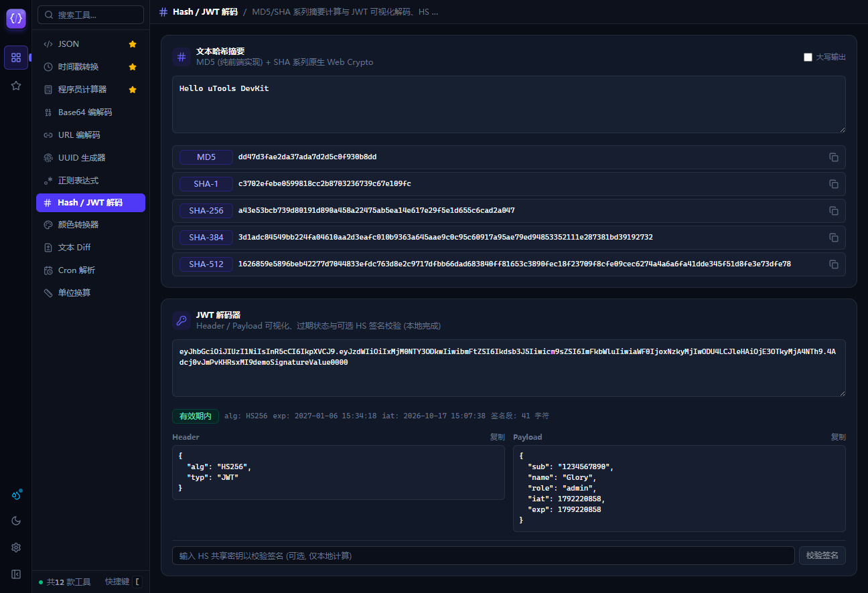Click the 共12 款工具 status text
868x593 pixels.
(68, 582)
